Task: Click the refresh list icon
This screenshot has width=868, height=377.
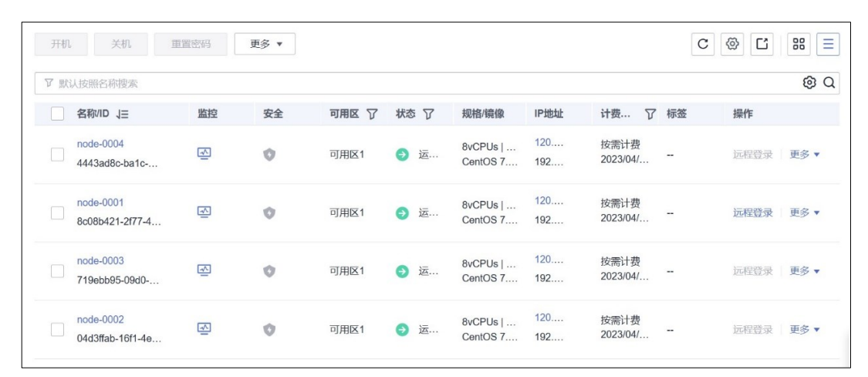Action: click(x=703, y=45)
